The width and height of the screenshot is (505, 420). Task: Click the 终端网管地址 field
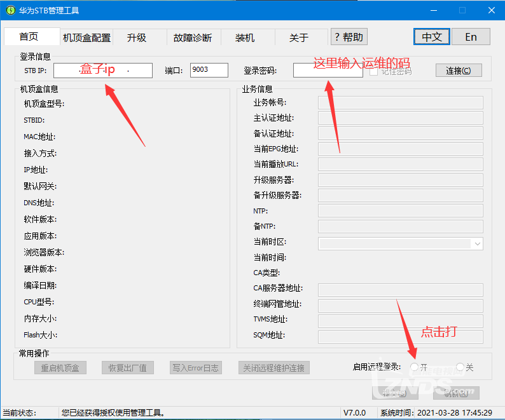point(400,306)
